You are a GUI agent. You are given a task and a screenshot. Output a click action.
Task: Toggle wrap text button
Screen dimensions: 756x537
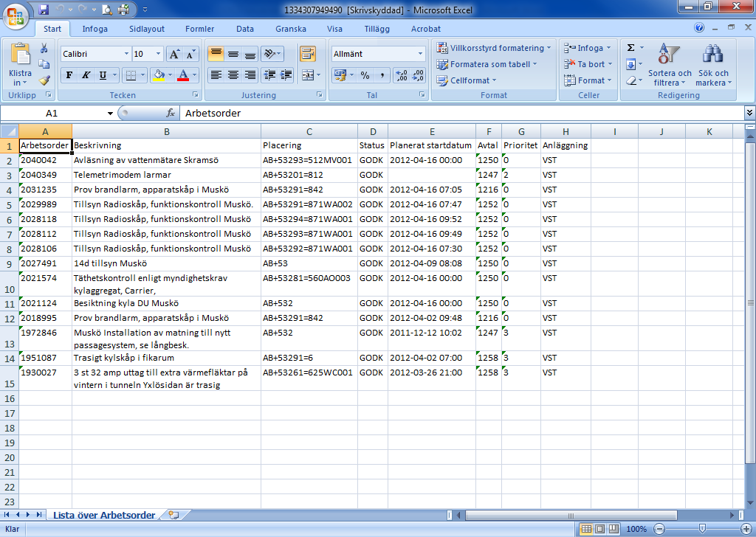coord(308,53)
